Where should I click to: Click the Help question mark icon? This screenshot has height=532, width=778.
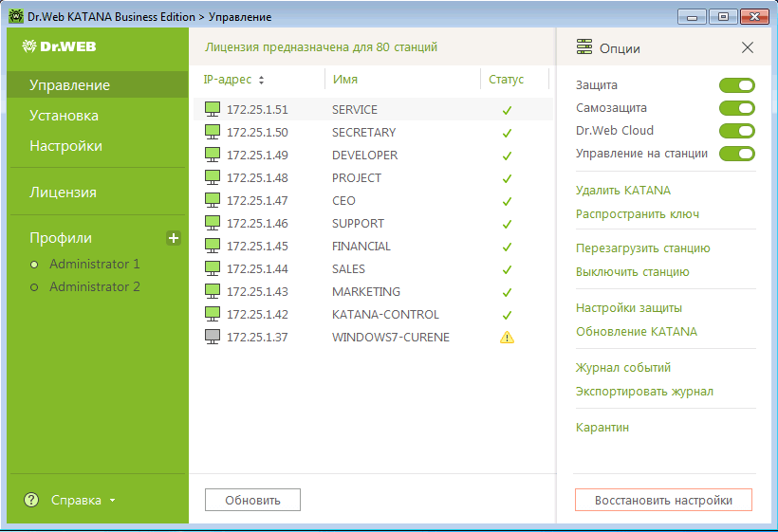(x=31, y=500)
